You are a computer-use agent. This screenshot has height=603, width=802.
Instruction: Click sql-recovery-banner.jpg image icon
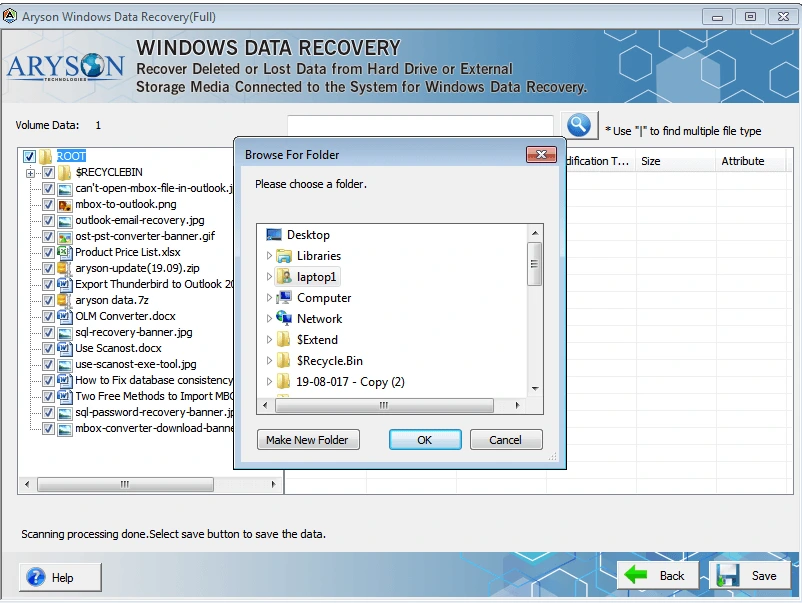64,332
